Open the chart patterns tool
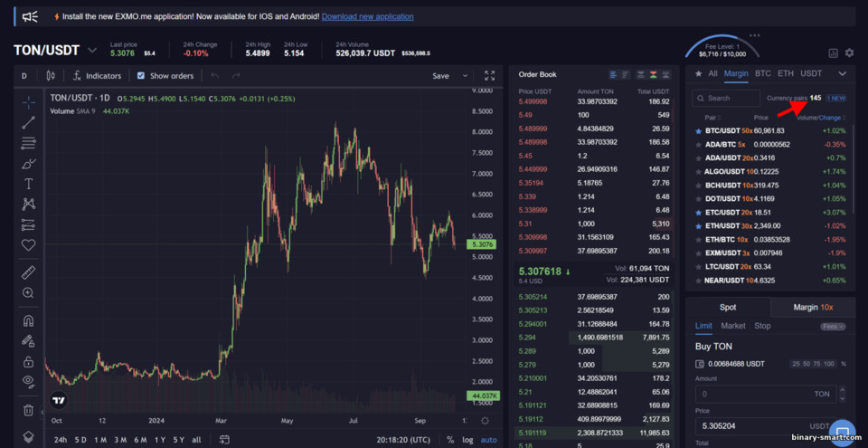 point(28,204)
